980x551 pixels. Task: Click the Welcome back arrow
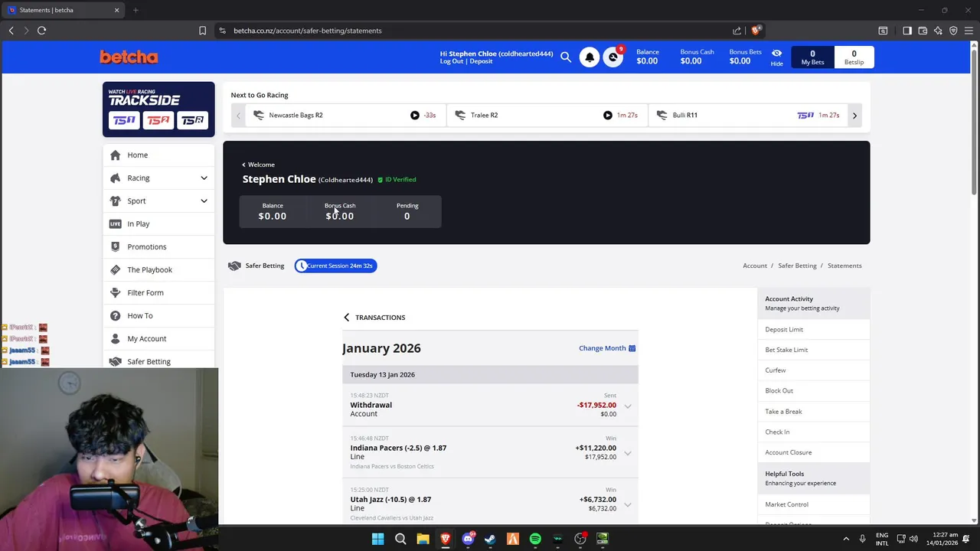click(243, 165)
